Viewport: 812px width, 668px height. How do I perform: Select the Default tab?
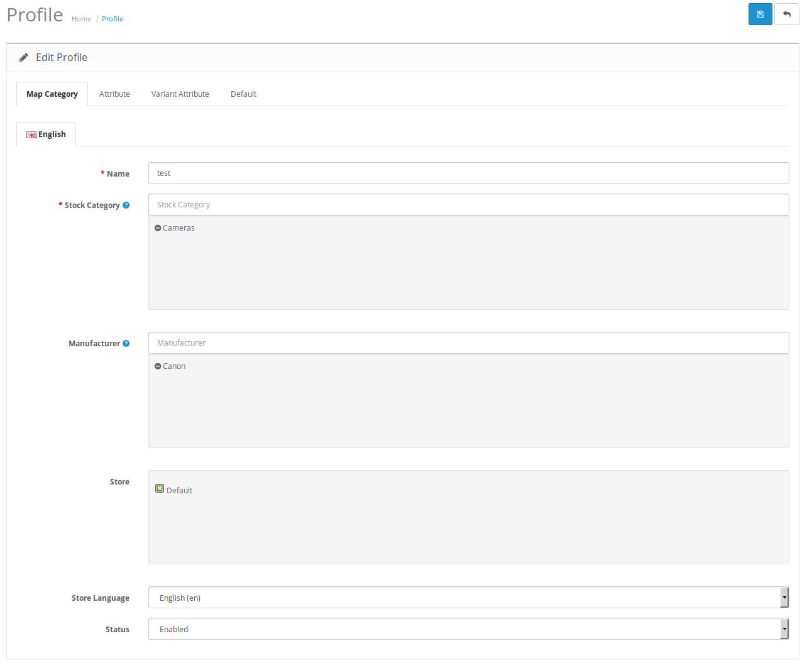(243, 94)
